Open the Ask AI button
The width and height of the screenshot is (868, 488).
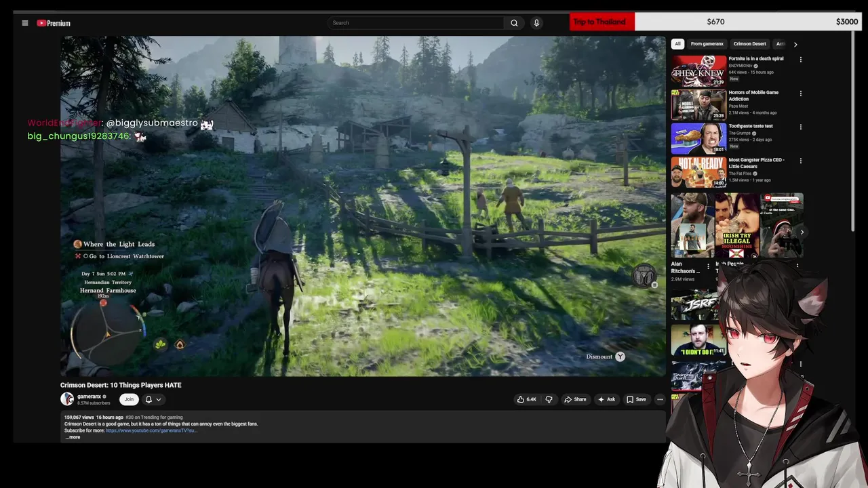pyautogui.click(x=606, y=399)
